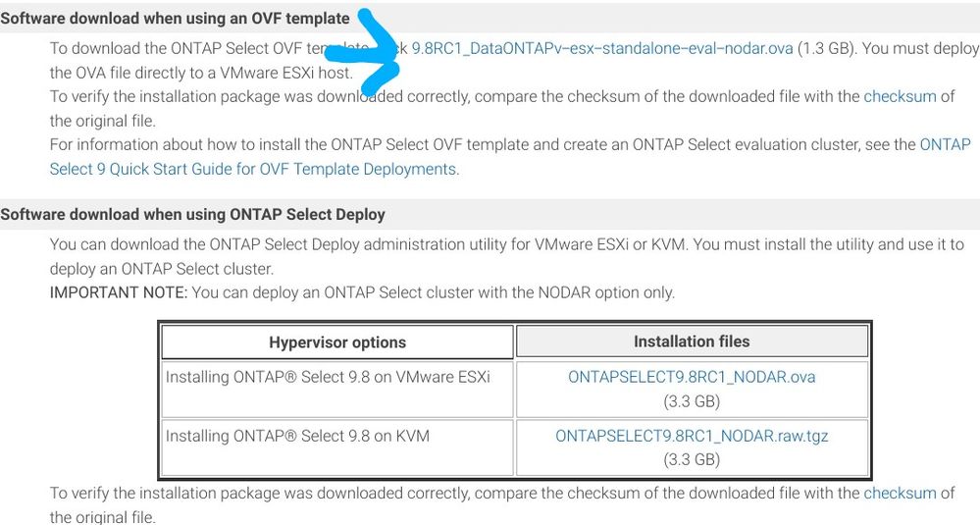Download the ONTAPSELECT9.8RC1_NODAR.raw.tgz file
Image resolution: width=980 pixels, height=525 pixels.
[692, 436]
